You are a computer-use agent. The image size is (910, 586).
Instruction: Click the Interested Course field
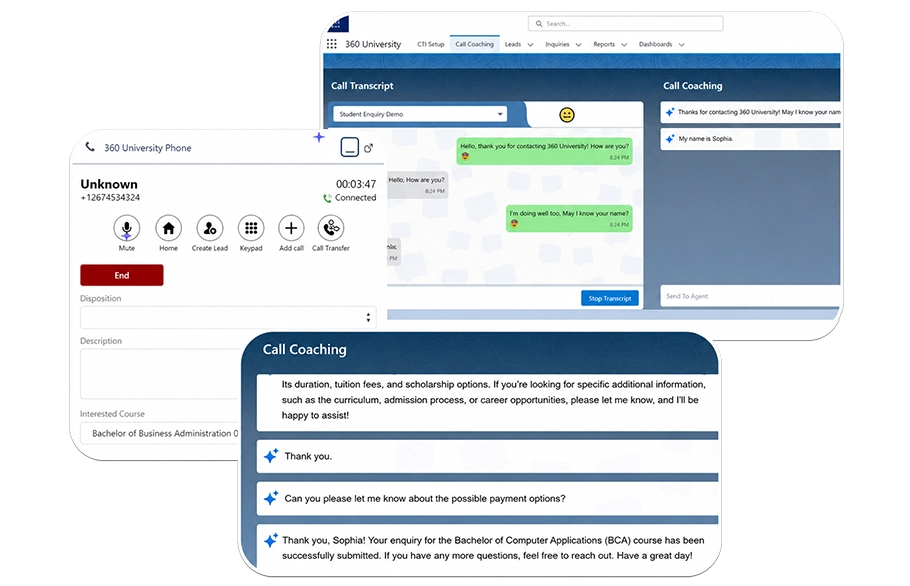[x=160, y=433]
